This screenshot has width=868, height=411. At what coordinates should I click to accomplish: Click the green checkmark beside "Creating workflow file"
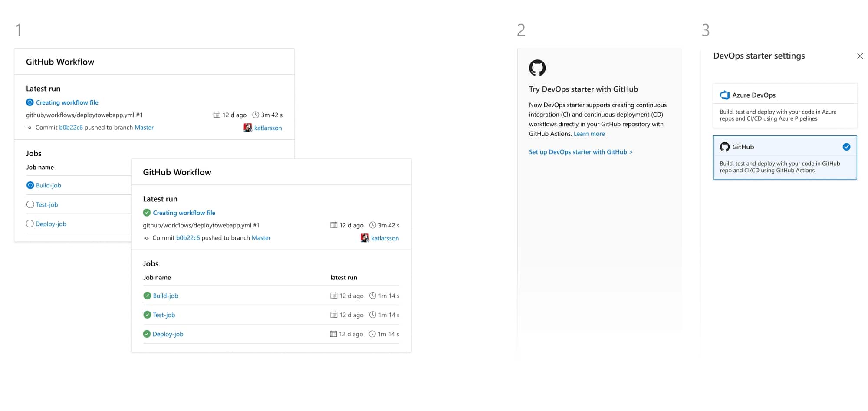coord(147,213)
